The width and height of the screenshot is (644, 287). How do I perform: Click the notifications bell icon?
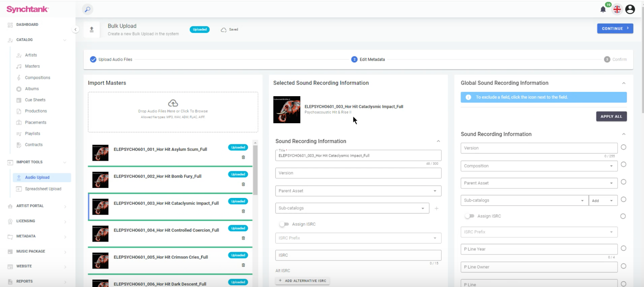603,10
